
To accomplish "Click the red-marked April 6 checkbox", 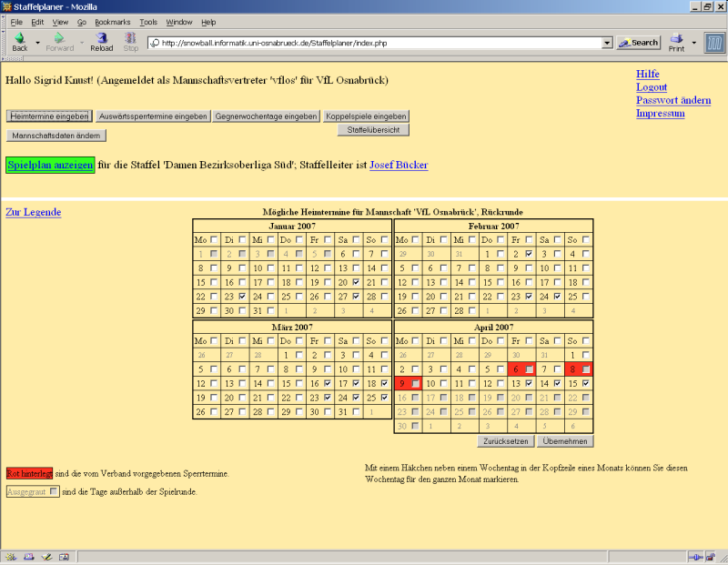I will point(530,369).
